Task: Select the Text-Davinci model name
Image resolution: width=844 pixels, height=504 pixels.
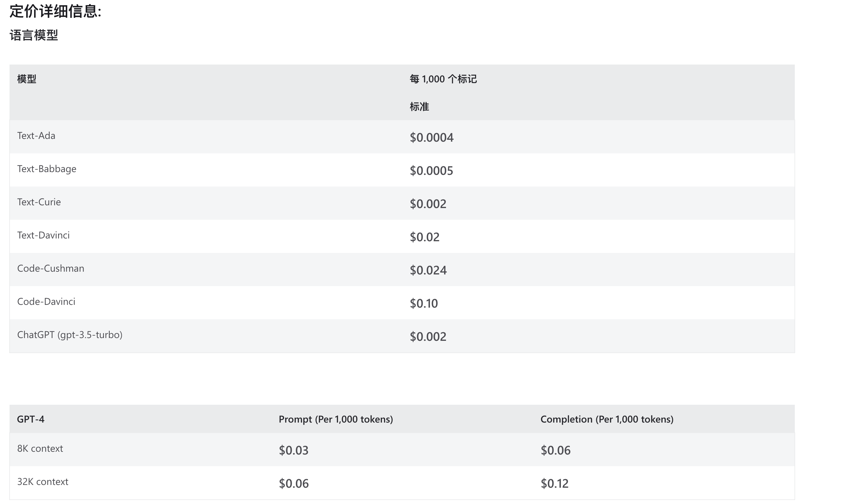Action: tap(43, 235)
